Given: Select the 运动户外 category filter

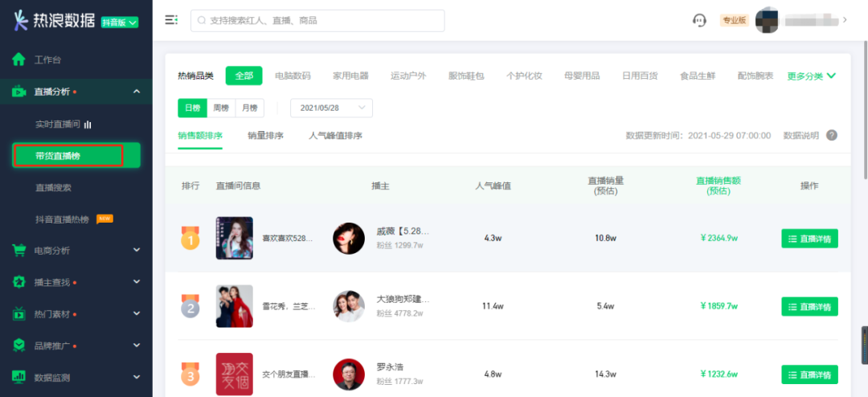Looking at the screenshot, I should coord(408,76).
